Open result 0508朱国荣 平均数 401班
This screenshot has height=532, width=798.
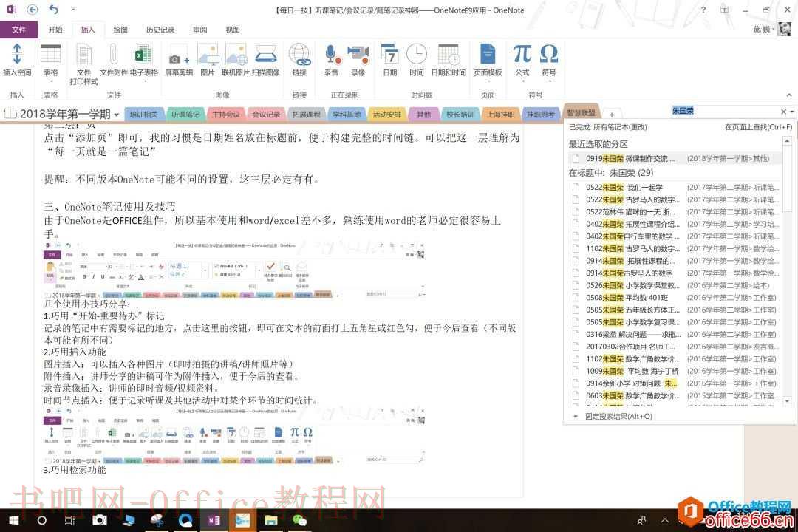click(673, 298)
